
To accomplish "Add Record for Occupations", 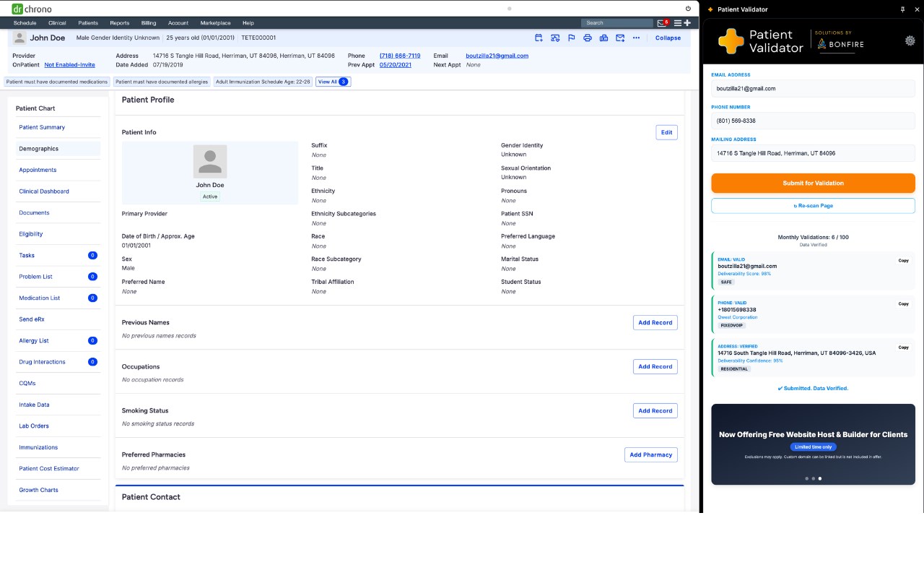I will click(655, 367).
